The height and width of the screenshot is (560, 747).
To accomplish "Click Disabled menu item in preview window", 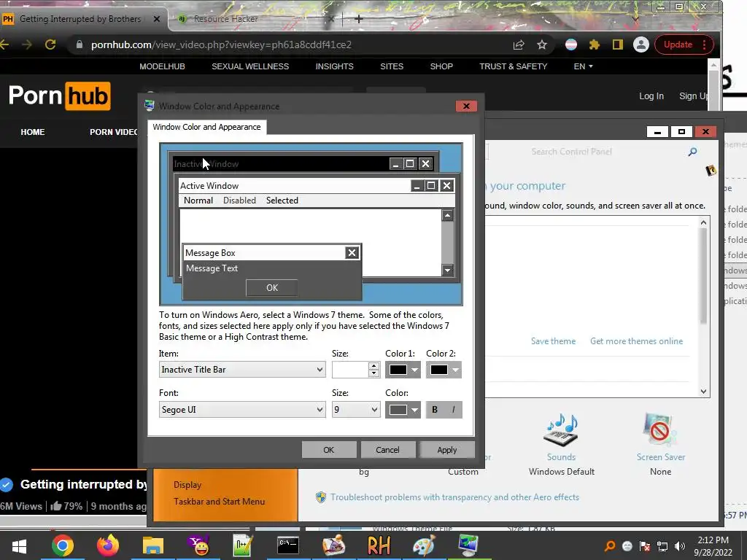I will point(239,201).
